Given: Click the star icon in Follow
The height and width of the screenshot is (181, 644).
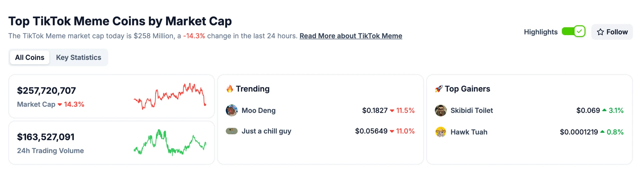Looking at the screenshot, I should point(600,32).
